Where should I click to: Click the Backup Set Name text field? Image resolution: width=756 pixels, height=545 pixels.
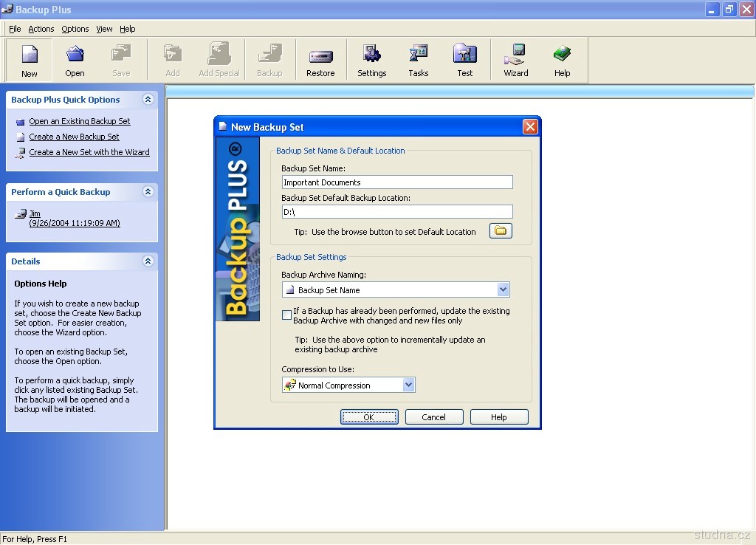coord(397,182)
